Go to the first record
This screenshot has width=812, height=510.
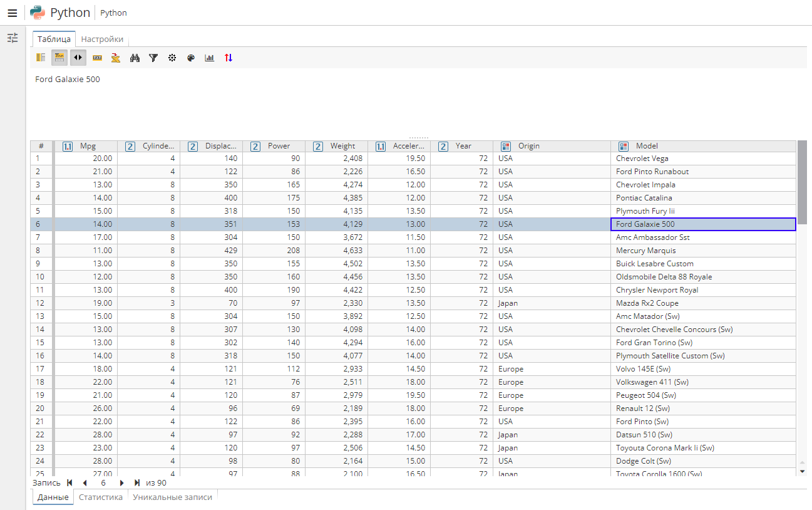69,483
